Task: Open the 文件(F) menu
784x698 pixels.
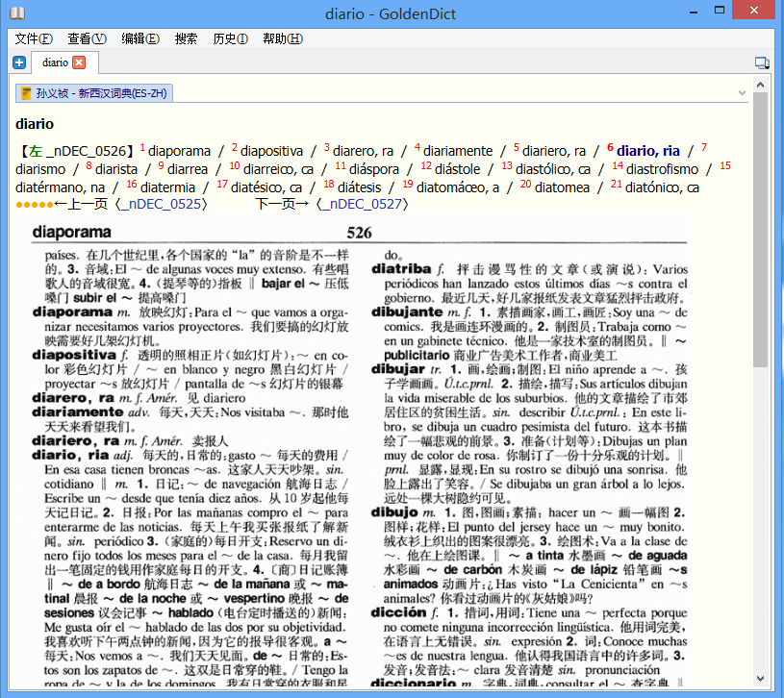Action: [x=34, y=38]
